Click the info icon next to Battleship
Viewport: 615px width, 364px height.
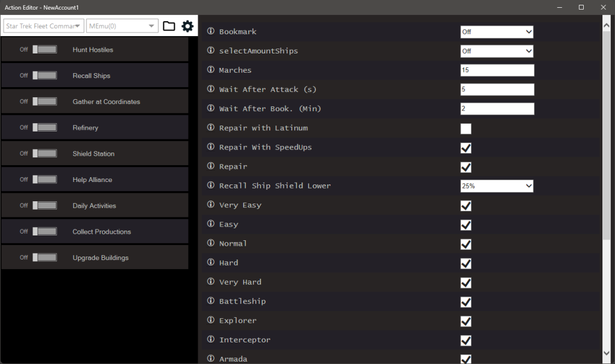[209, 301]
